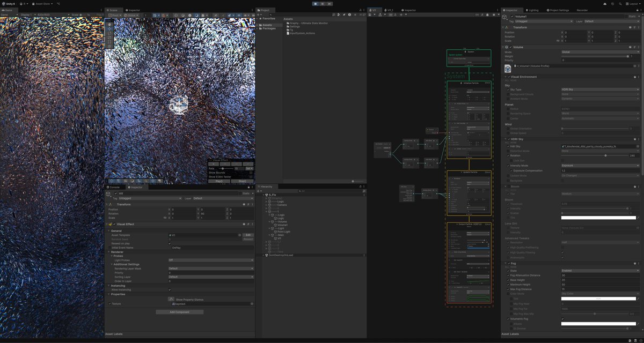Viewport: 644px width, 343px height.
Task: Select DontDestroyOnLoad in the Hierarchy
Action: point(281,255)
